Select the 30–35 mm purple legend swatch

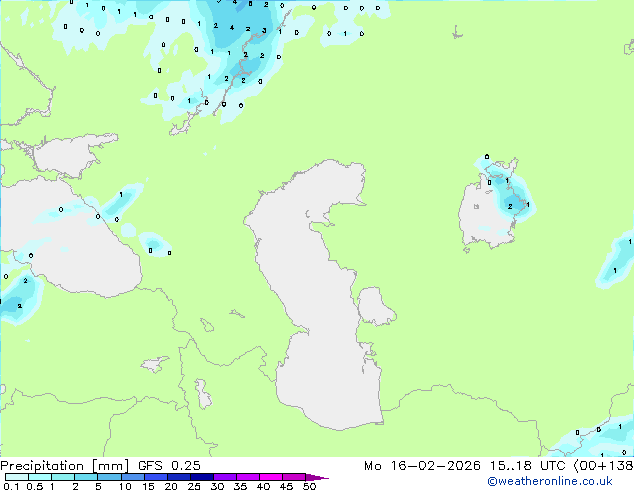point(224,477)
